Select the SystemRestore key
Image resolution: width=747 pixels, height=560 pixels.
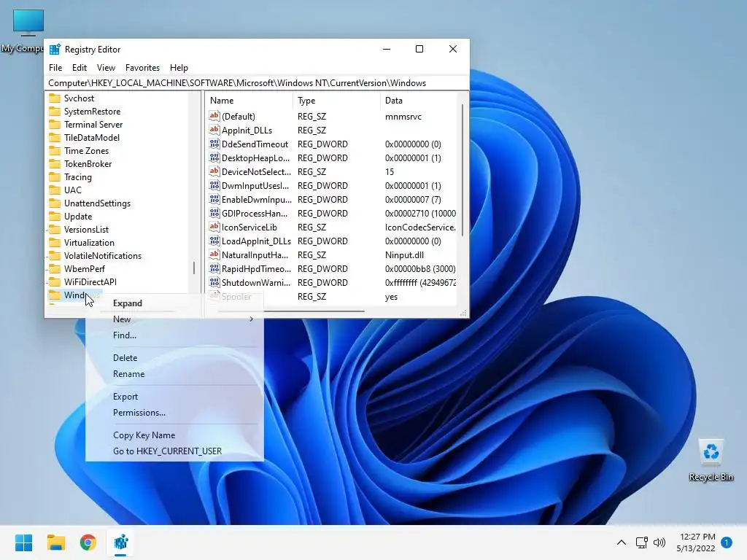[92, 112]
